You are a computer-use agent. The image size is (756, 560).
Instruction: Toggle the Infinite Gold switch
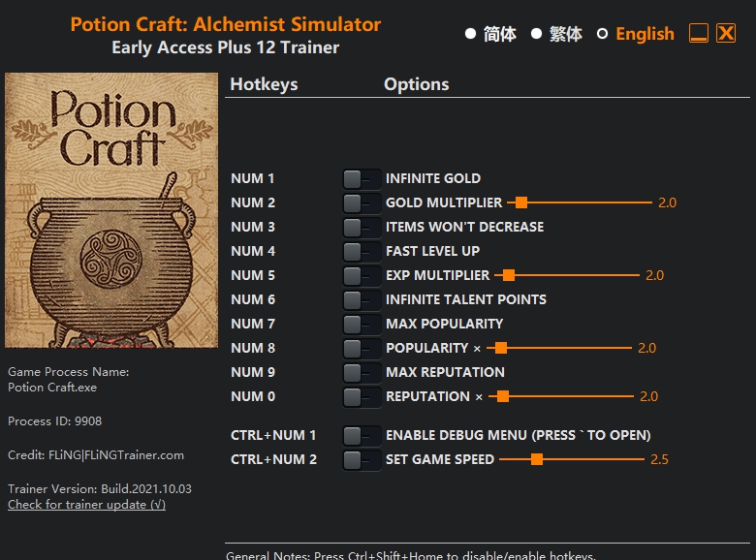[362, 179]
